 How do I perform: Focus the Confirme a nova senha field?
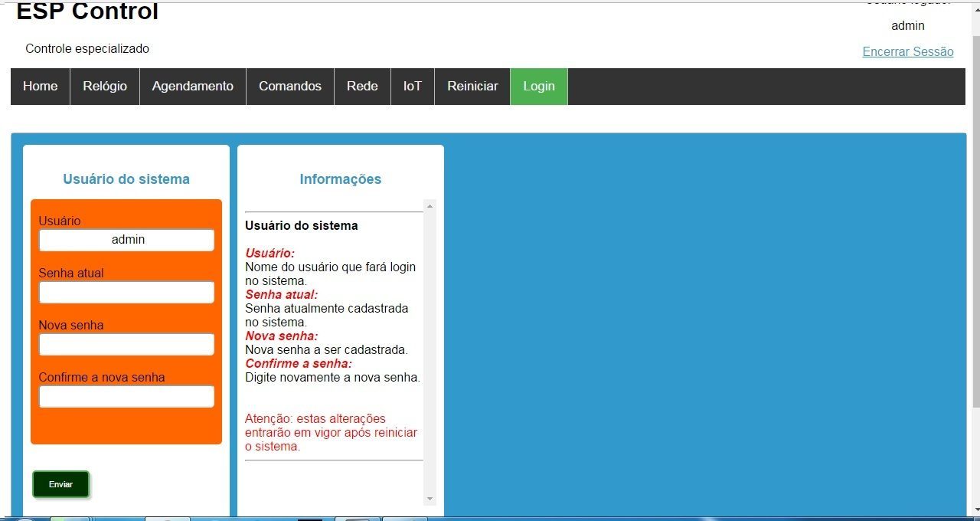click(126, 396)
